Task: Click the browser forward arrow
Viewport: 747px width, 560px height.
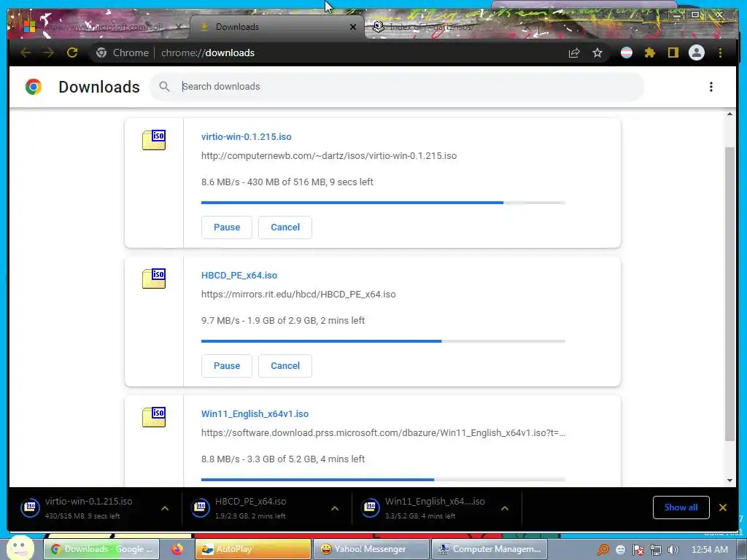Action: pyautogui.click(x=49, y=52)
